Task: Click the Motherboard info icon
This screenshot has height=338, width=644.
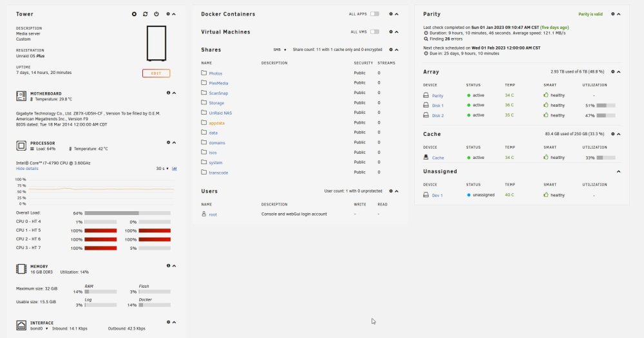Action: 168,93
